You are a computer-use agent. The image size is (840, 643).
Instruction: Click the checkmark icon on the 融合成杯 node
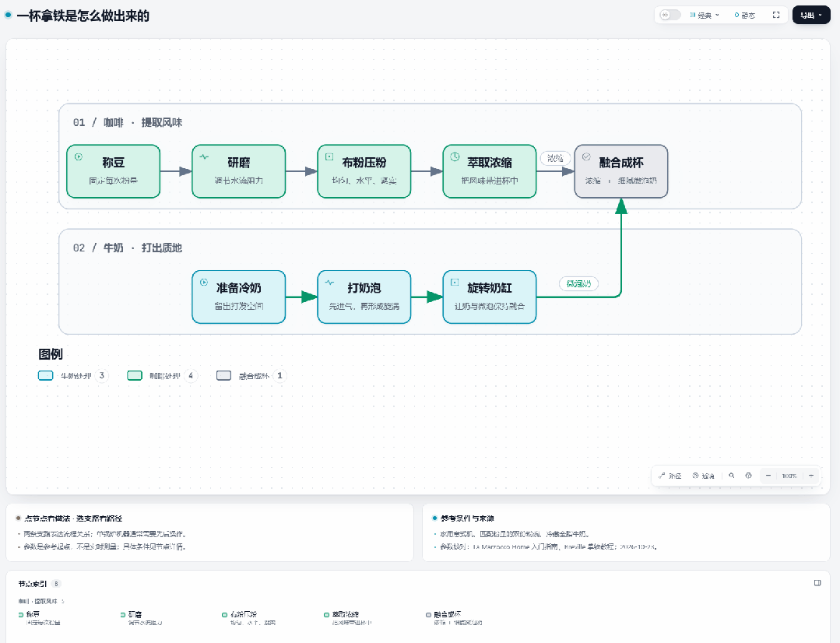pyautogui.click(x=587, y=157)
